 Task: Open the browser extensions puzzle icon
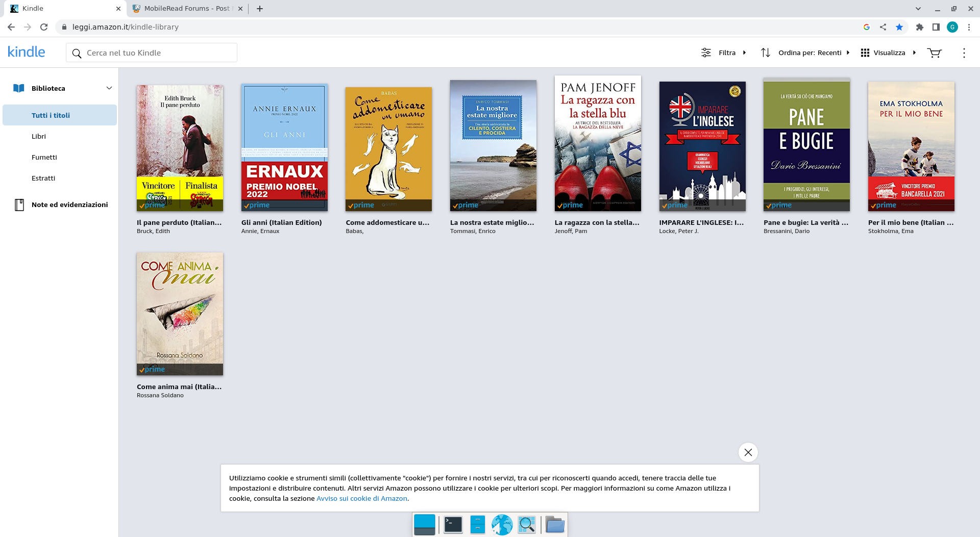(920, 27)
